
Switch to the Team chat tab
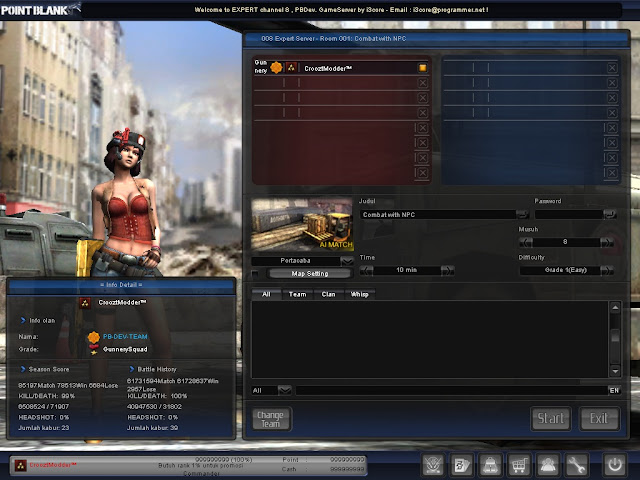298,294
